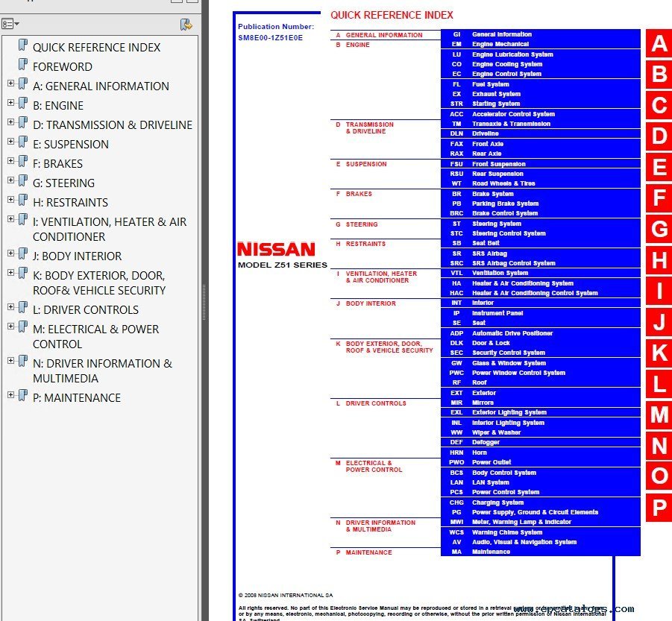Click the E SUSPENSION category heading

click(x=361, y=164)
